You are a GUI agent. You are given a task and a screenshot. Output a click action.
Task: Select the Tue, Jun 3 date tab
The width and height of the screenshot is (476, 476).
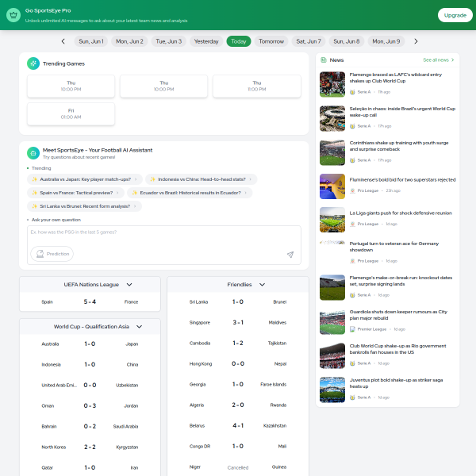point(169,41)
